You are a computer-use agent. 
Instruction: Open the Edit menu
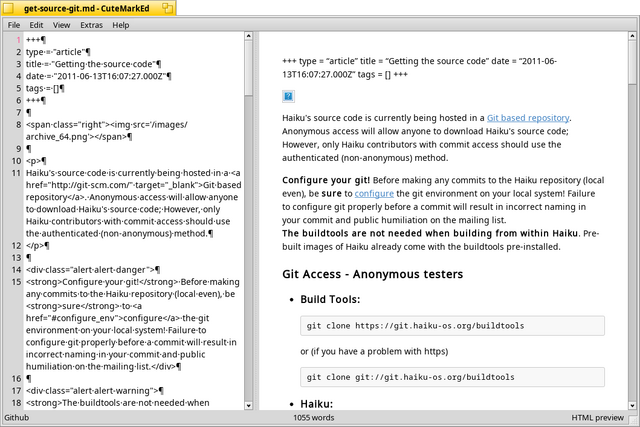36,25
